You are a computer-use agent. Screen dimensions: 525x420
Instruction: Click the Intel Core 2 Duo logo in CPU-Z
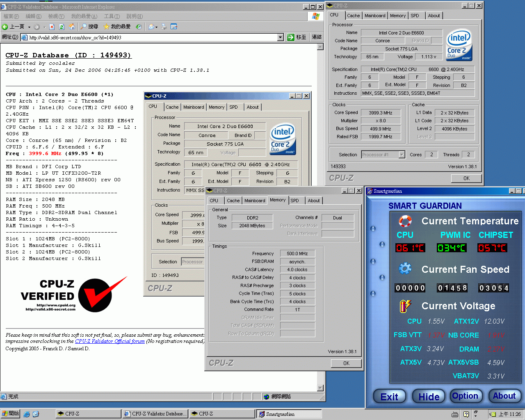click(459, 45)
